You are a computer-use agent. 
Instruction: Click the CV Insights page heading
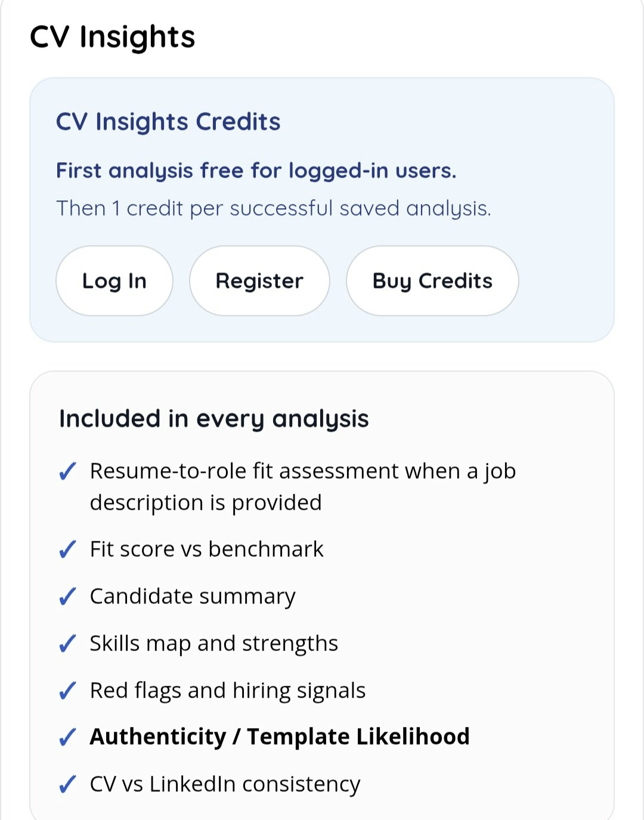click(x=113, y=37)
